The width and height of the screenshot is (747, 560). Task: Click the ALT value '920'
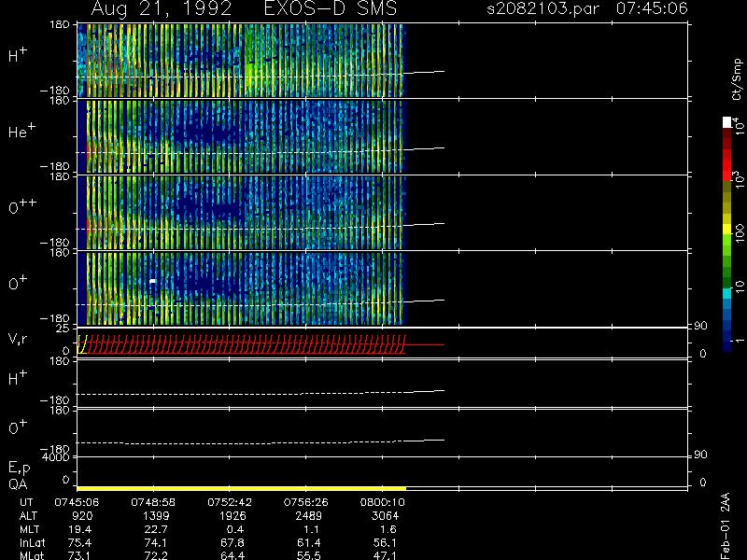click(x=81, y=516)
